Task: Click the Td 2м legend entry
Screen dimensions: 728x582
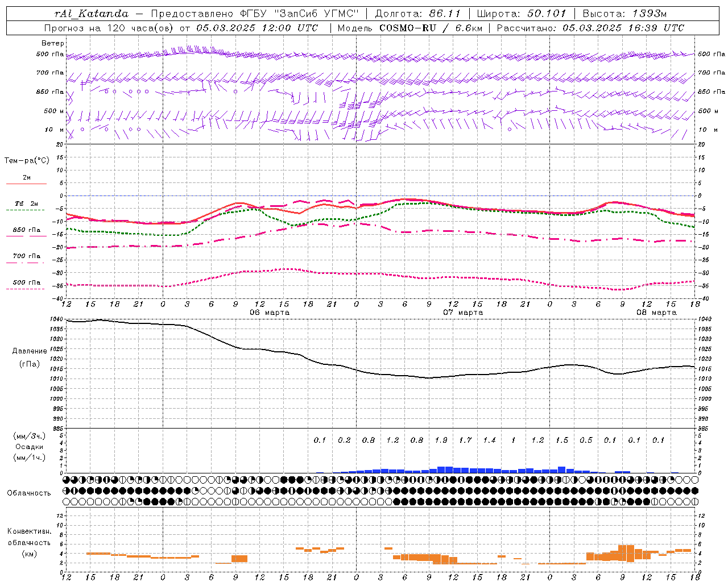Action: [x=26, y=203]
